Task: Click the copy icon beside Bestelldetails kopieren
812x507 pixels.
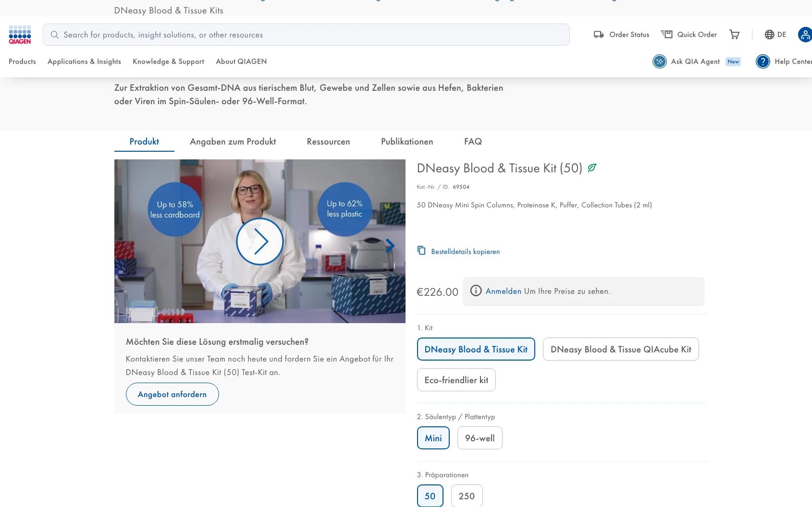Action: [x=421, y=251]
